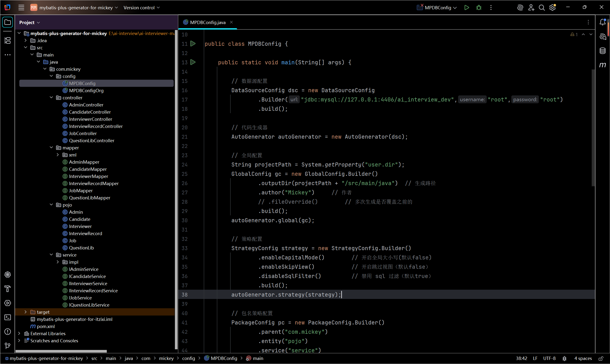610x364 pixels.
Task: Open the Version control dropdown
Action: (142, 8)
